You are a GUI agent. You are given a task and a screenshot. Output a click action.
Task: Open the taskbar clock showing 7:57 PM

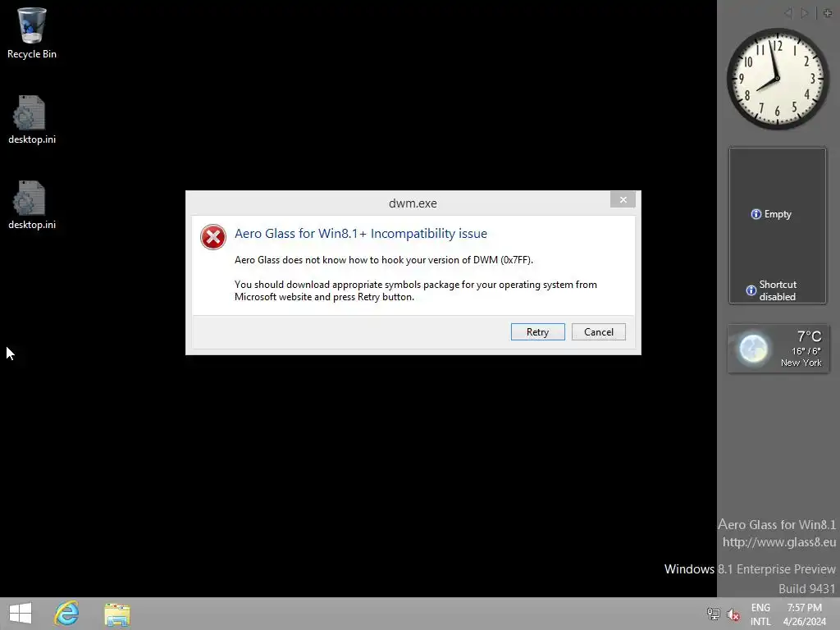point(804,614)
